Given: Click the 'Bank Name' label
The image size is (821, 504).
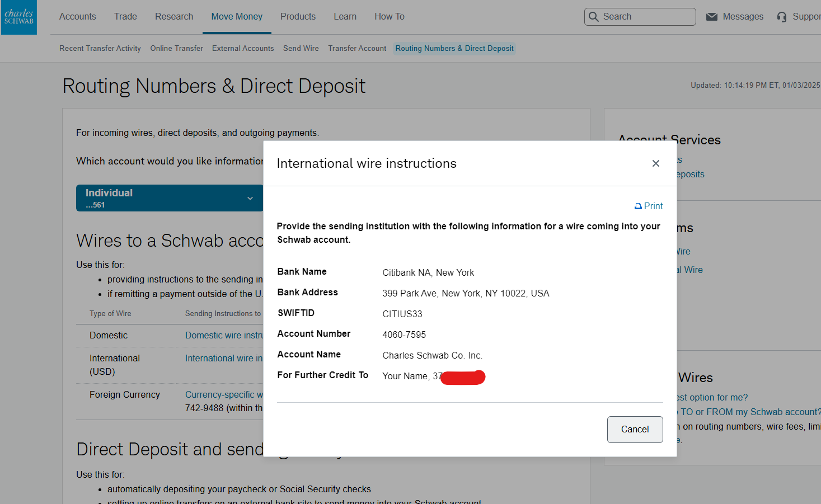Looking at the screenshot, I should pos(302,272).
